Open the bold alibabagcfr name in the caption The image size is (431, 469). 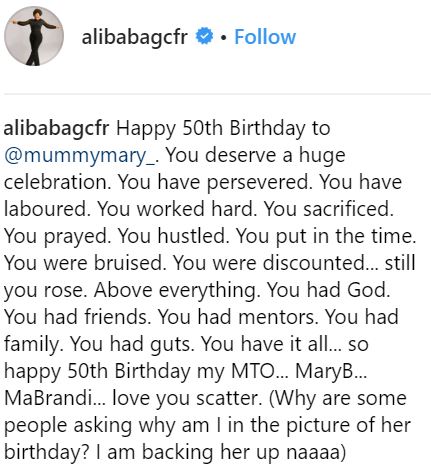(x=56, y=128)
